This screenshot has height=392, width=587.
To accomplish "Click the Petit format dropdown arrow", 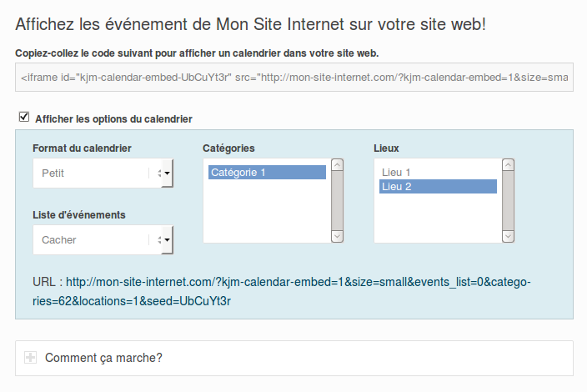I will coord(167,173).
